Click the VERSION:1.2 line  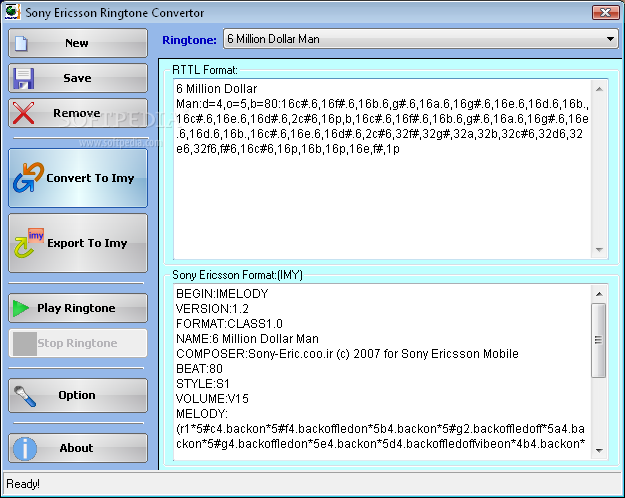[x=212, y=309]
